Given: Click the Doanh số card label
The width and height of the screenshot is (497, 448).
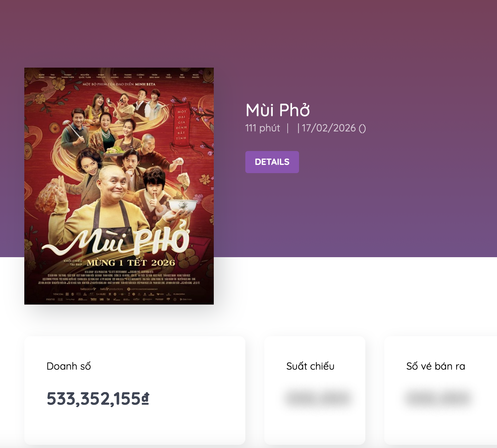Looking at the screenshot, I should click(x=69, y=366).
